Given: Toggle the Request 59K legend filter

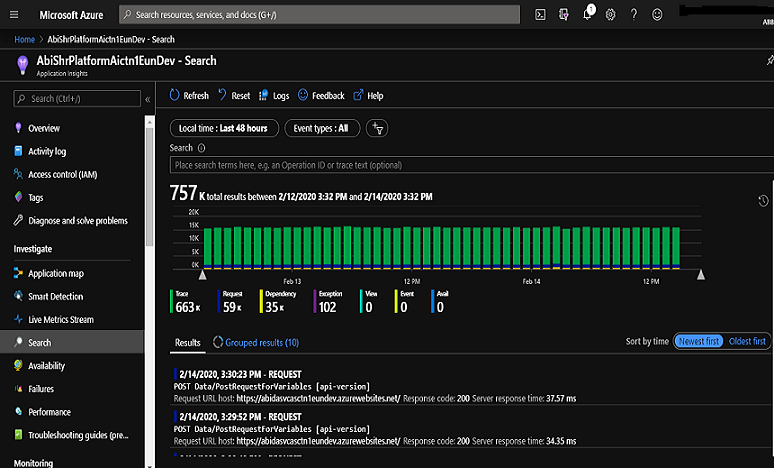Looking at the screenshot, I should click(x=230, y=302).
